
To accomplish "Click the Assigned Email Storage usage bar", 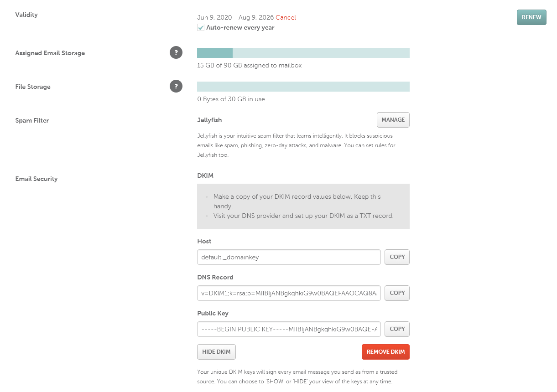I will pyautogui.click(x=303, y=53).
